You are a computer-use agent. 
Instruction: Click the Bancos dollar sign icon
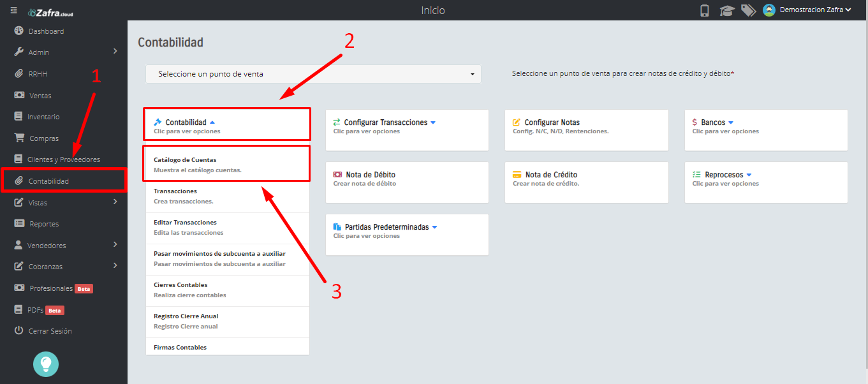point(695,122)
